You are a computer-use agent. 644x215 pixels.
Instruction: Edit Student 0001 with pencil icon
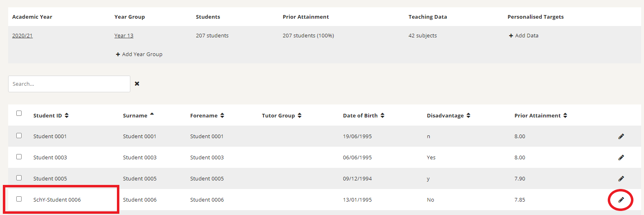(x=621, y=137)
